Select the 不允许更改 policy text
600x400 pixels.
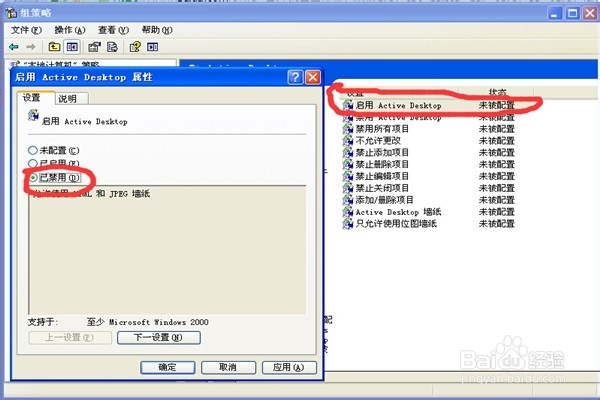coord(378,140)
